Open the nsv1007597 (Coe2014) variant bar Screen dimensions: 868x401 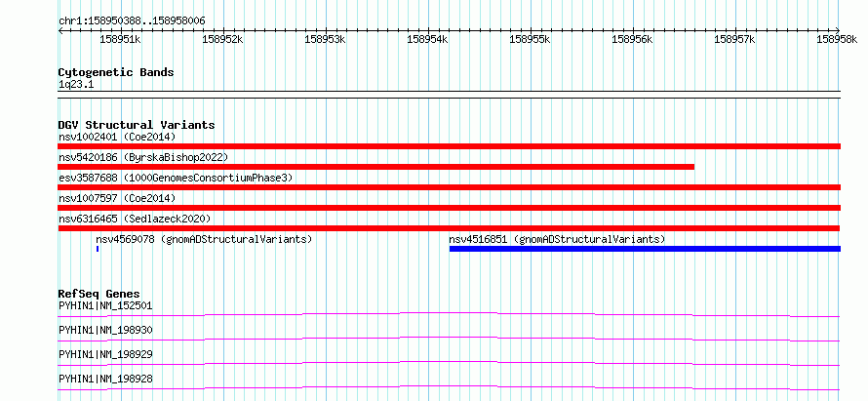click(x=449, y=208)
